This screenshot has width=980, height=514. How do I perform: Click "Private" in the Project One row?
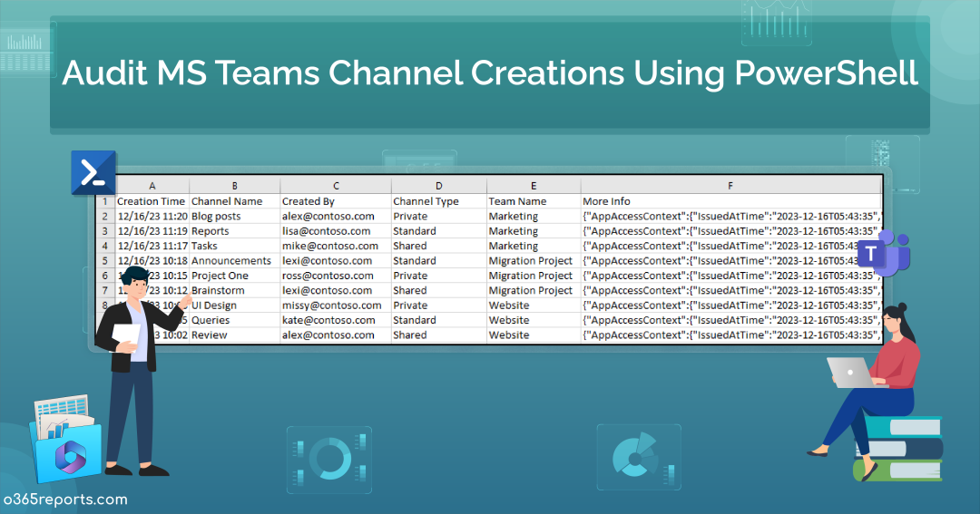(439, 276)
